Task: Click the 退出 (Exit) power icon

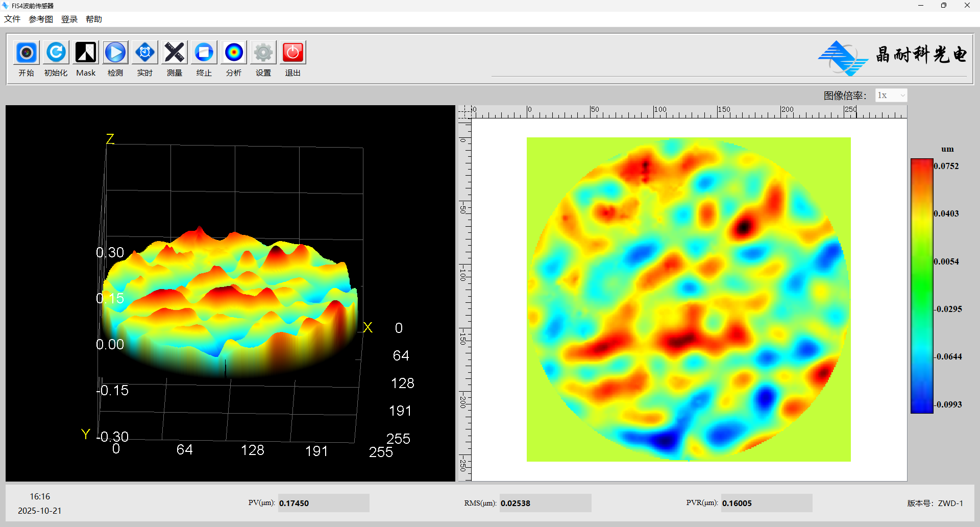Action: 293,53
